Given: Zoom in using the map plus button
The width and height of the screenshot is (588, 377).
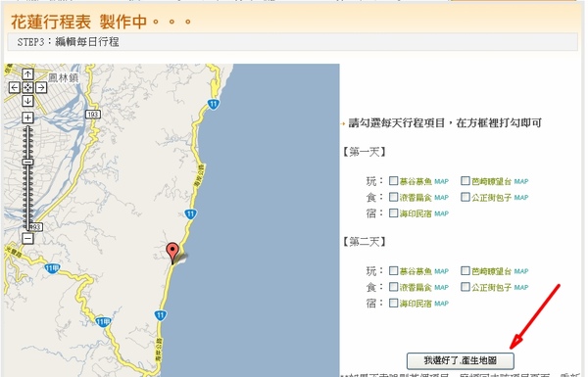Looking at the screenshot, I should 27,118.
